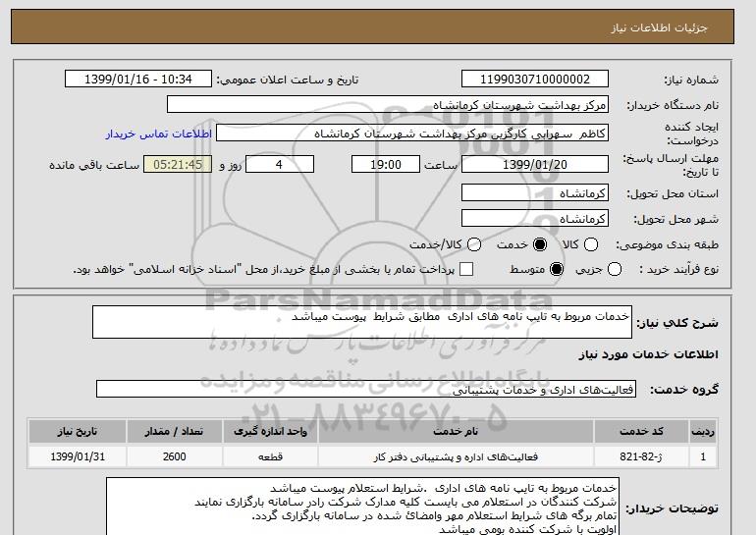756x535 pixels.
Task: Click the اطلاعات خدمات مورد نیاز section heading
Action: tap(648, 354)
